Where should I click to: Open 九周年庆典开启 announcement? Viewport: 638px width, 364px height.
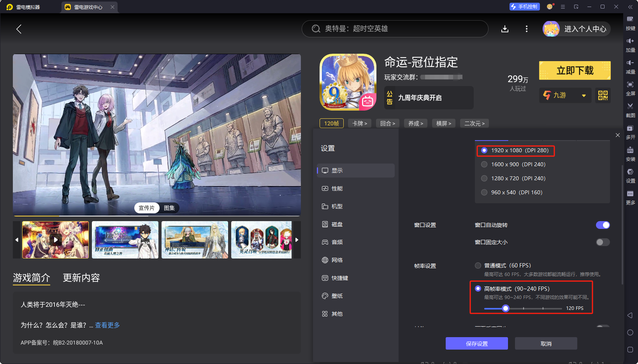tap(429, 98)
